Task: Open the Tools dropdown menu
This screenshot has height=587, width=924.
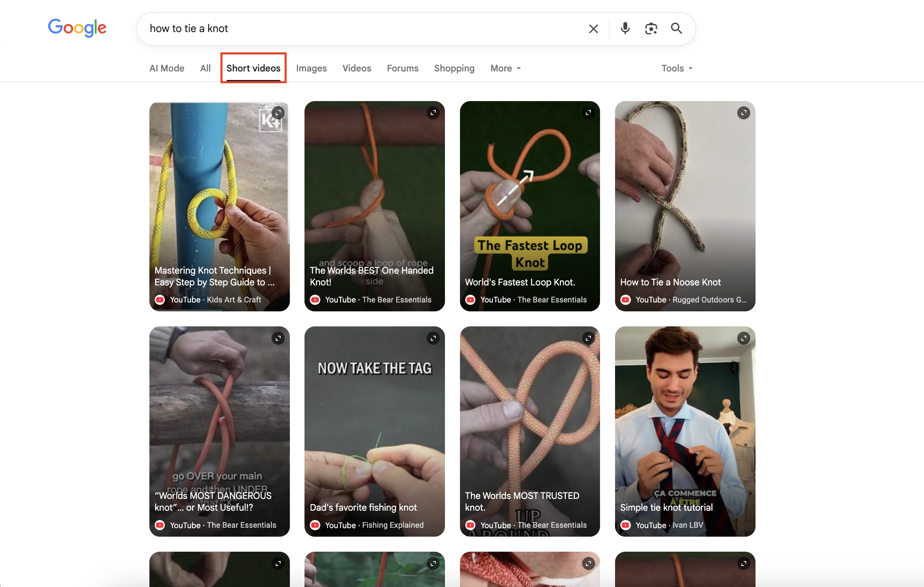Action: tap(677, 68)
